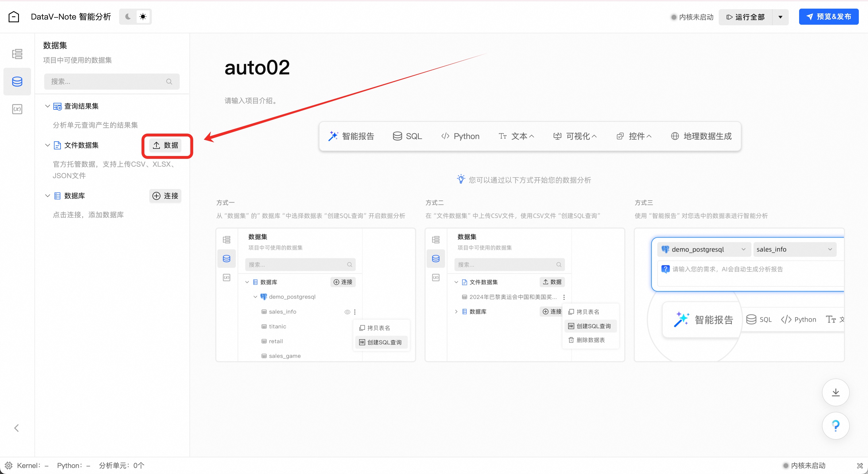Open the datasets sidebar icon
Image resolution: width=868 pixels, height=474 pixels.
click(x=17, y=81)
